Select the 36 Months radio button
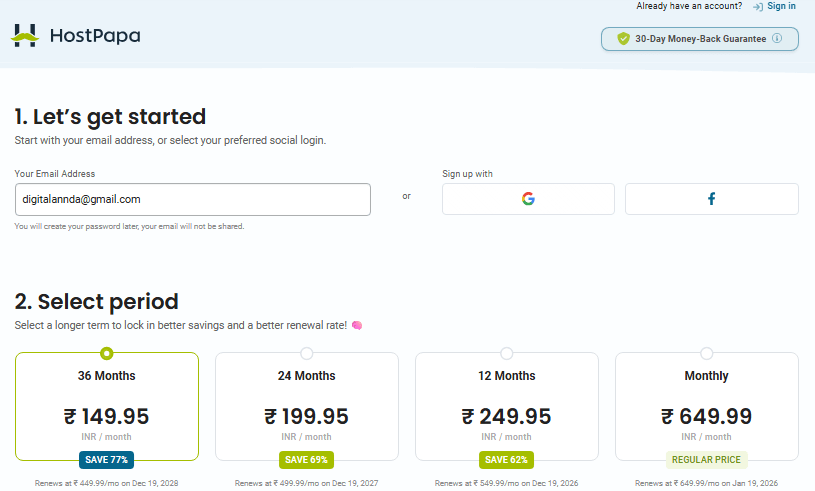This screenshot has width=815, height=491. coord(107,353)
